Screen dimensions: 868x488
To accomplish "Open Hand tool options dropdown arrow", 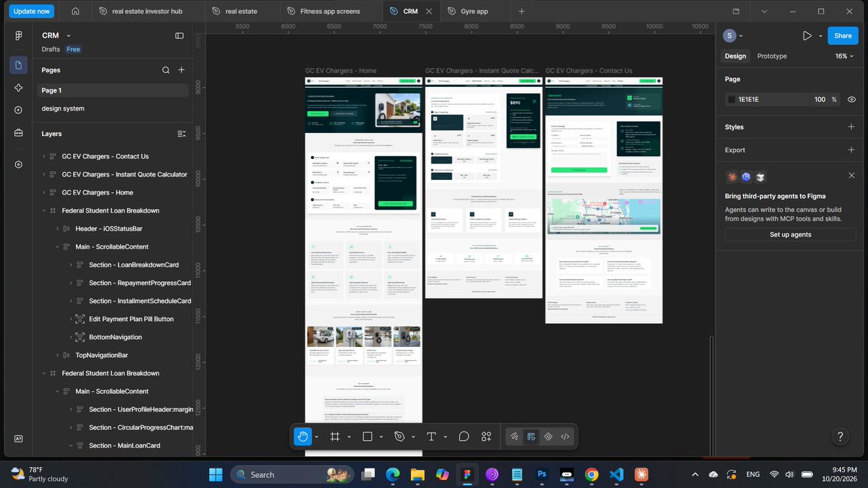I will click(x=316, y=437).
